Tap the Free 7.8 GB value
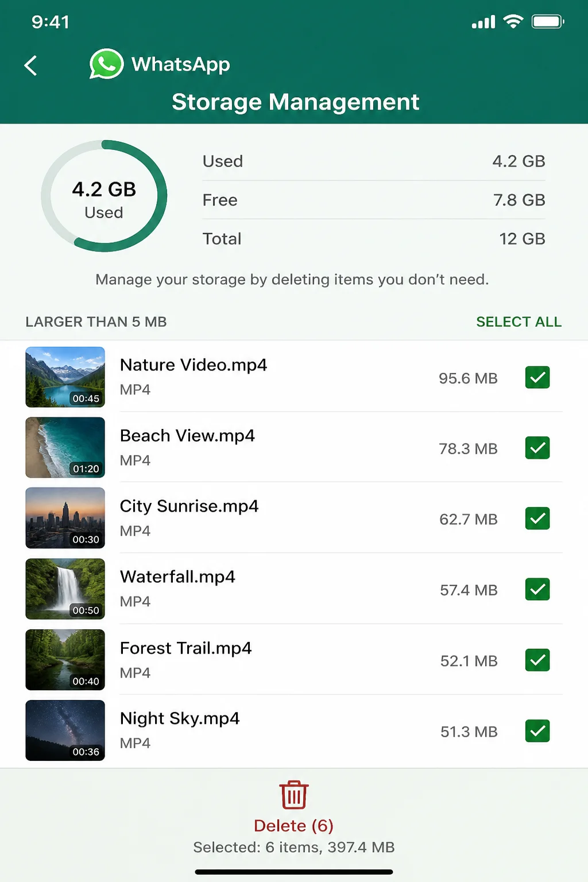 [519, 200]
